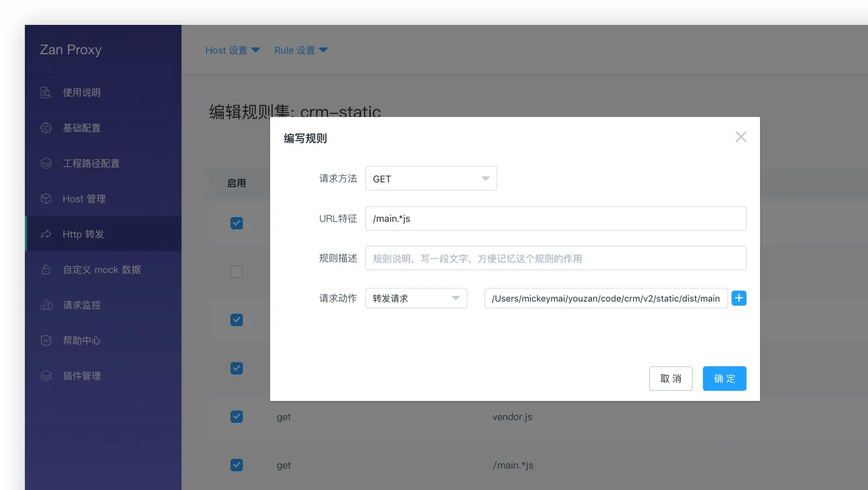Image resolution: width=868 pixels, height=490 pixels.
Task: Click the 基础配置 gear icon
Action: (46, 128)
